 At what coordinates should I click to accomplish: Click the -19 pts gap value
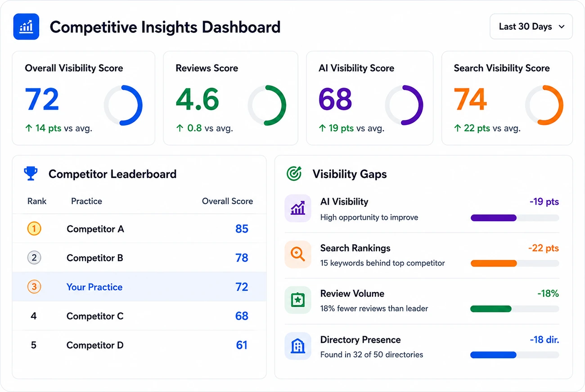click(544, 202)
